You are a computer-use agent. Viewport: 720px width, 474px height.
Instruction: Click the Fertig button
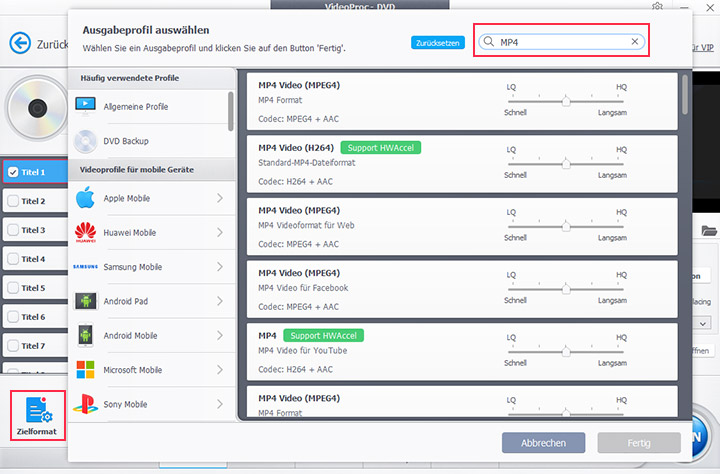[x=639, y=443]
